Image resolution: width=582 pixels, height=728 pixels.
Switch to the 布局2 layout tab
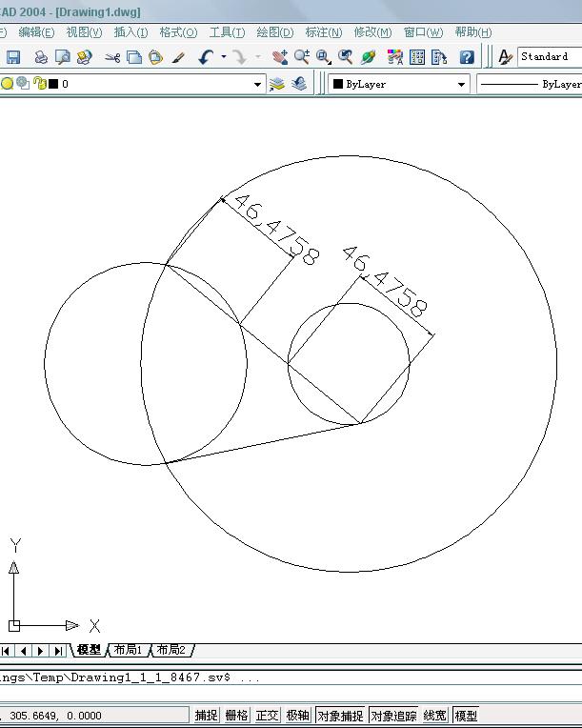[171, 650]
